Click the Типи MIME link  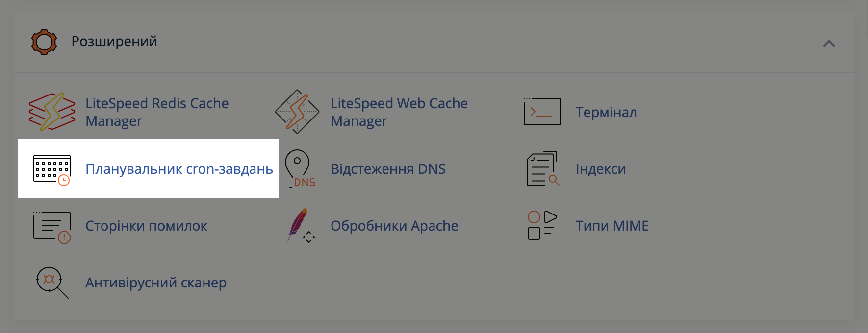(x=612, y=226)
